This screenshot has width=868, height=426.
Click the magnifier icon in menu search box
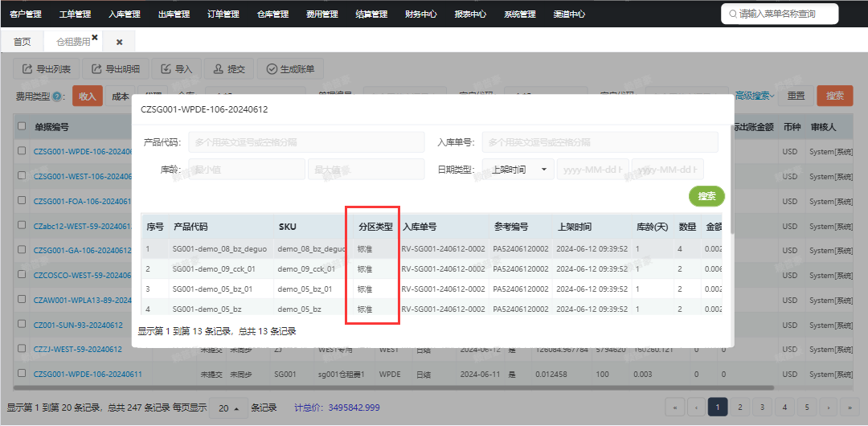[733, 14]
